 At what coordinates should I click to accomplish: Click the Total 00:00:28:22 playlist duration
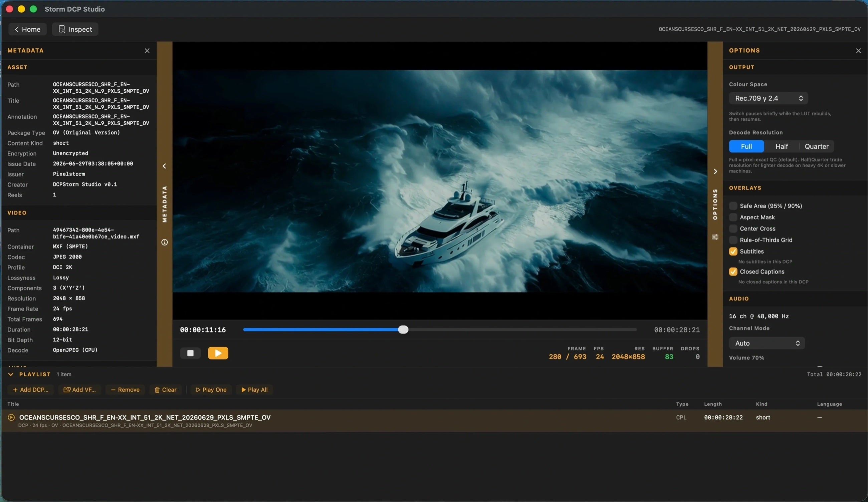(834, 374)
